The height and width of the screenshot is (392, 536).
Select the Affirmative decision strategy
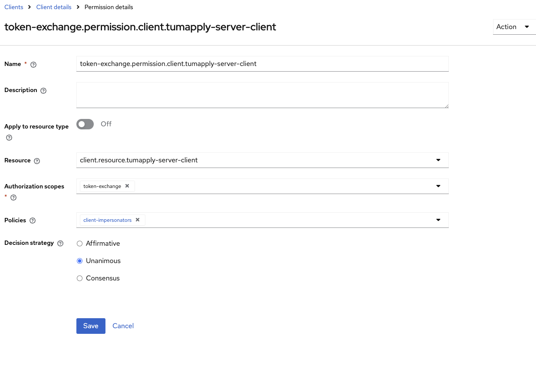[79, 244]
